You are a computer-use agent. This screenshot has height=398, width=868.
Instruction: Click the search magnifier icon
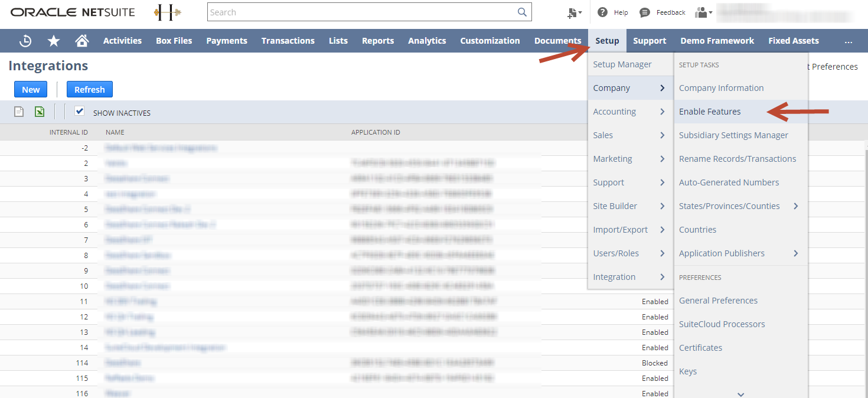(522, 12)
